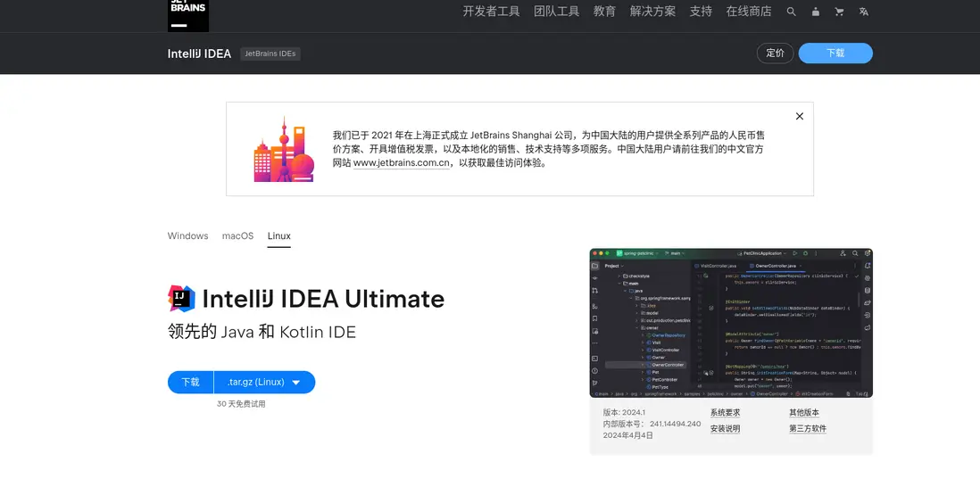The height and width of the screenshot is (495, 980).
Task: Click the 版本: 2024.1 text
Action: [x=624, y=413]
